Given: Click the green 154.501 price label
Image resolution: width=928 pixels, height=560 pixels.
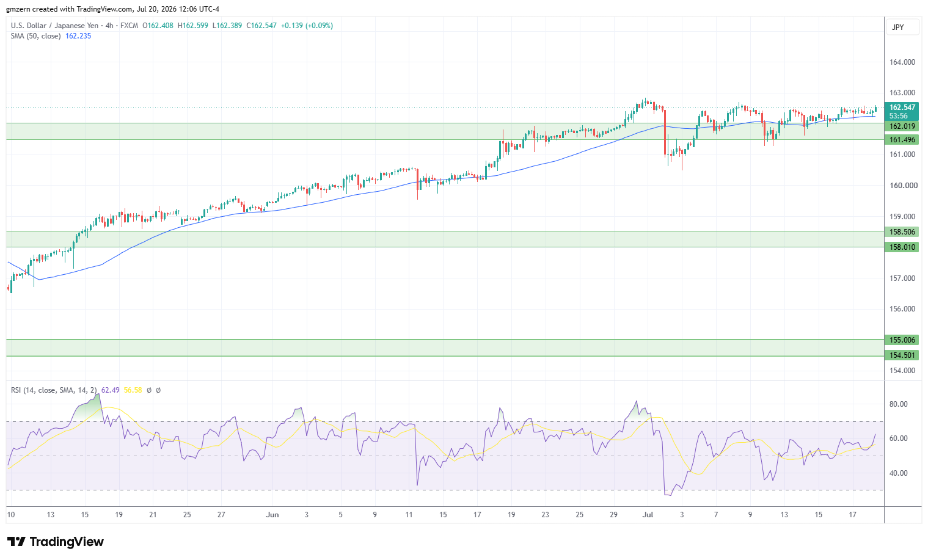Looking at the screenshot, I should [901, 355].
